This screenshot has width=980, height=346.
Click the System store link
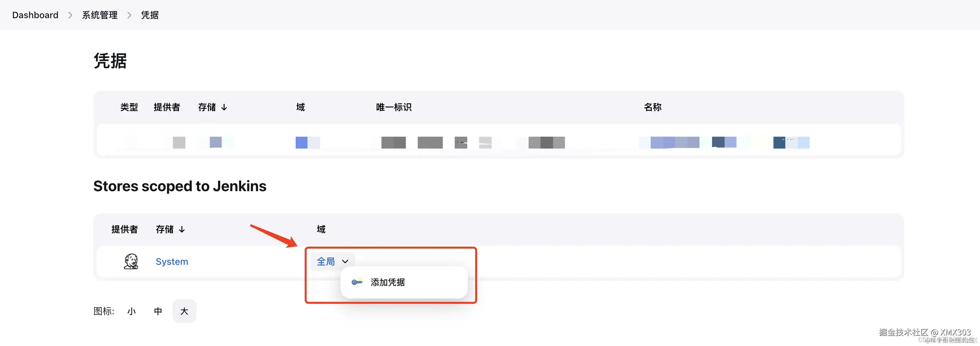click(172, 261)
